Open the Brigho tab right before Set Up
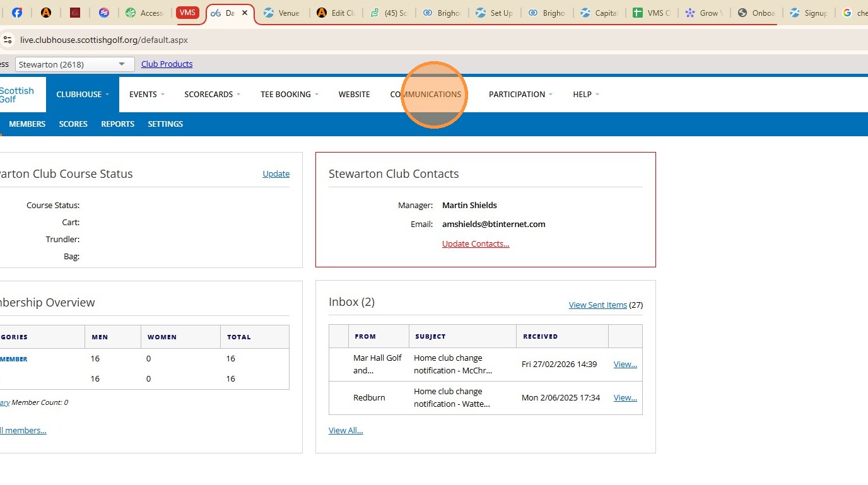 coord(442,13)
